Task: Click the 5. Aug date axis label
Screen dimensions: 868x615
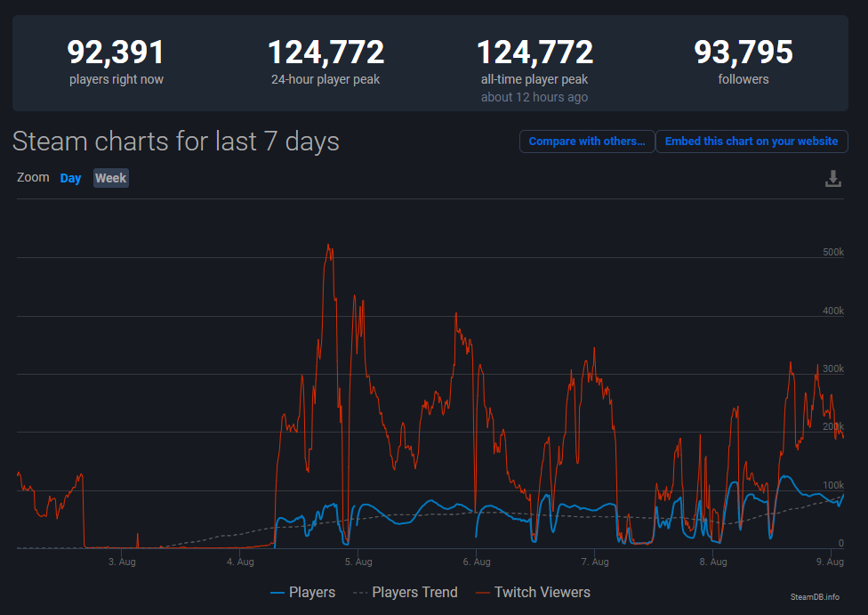Action: [358, 562]
